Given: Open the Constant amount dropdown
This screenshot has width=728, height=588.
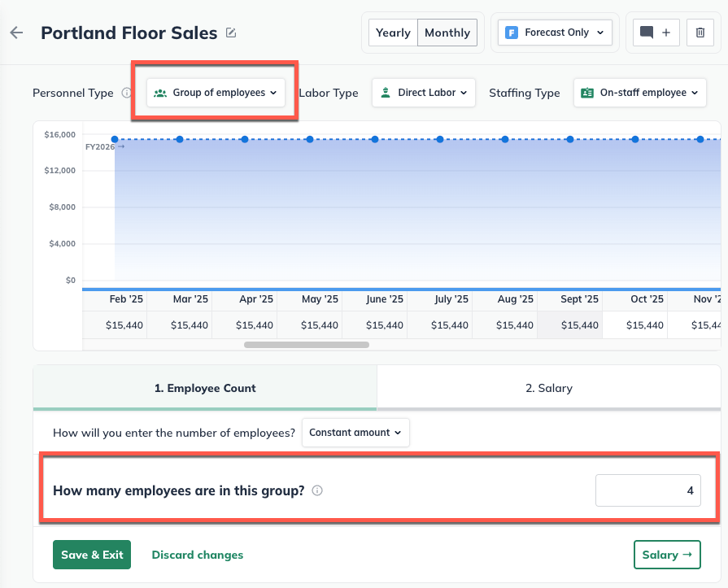Looking at the screenshot, I should point(355,433).
